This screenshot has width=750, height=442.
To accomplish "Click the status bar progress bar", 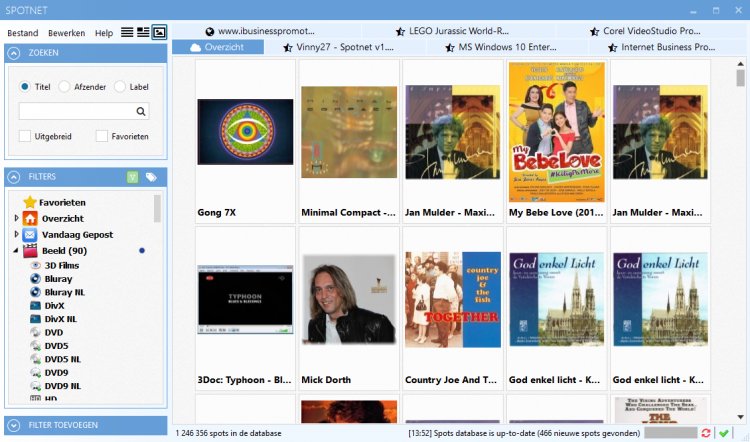I will [671, 433].
